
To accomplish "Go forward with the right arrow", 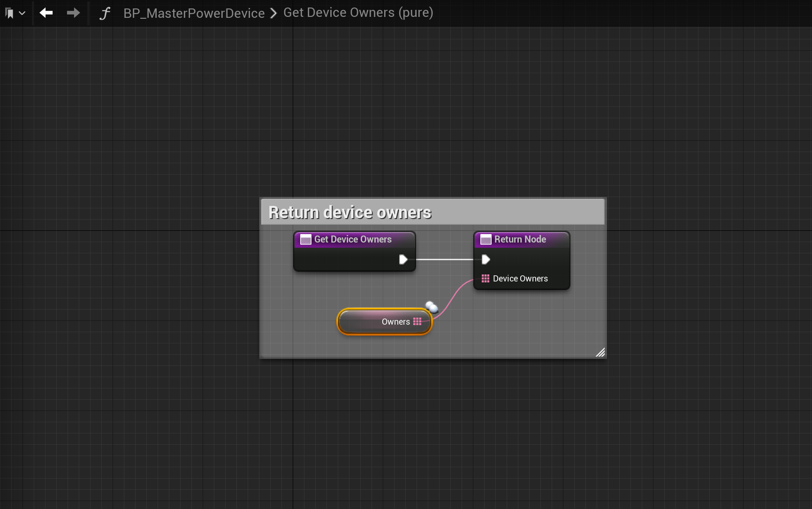I will click(73, 13).
